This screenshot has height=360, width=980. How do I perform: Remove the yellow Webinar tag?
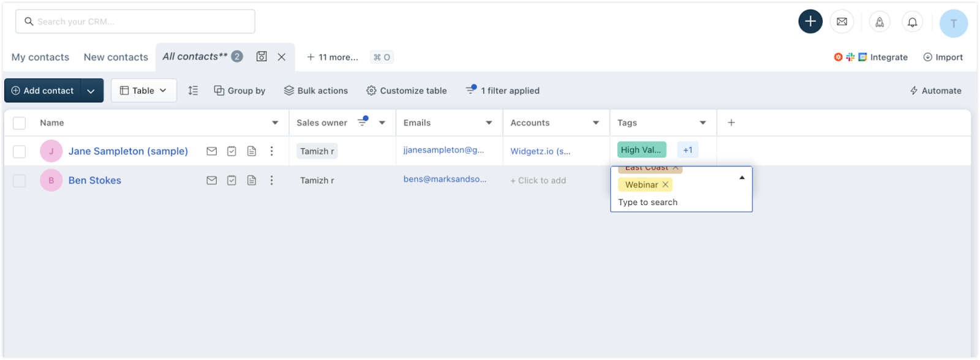click(x=665, y=184)
